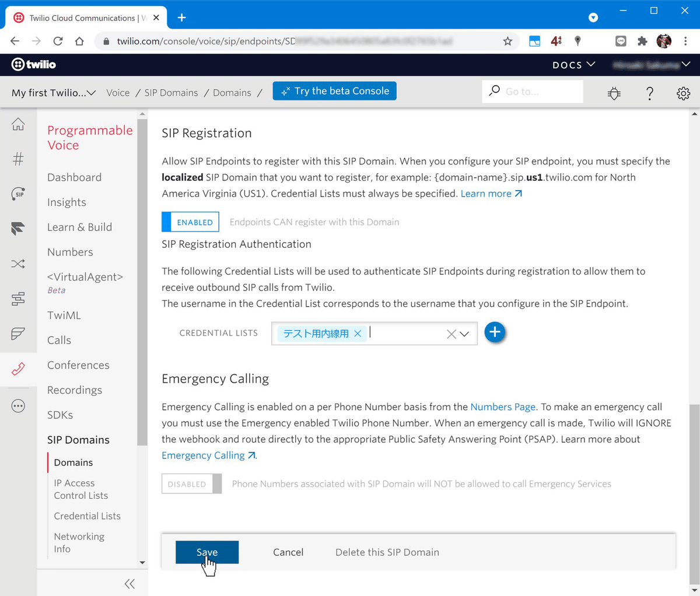Viewport: 700px width, 596px height.
Task: Click the browser profile avatar
Action: click(664, 41)
